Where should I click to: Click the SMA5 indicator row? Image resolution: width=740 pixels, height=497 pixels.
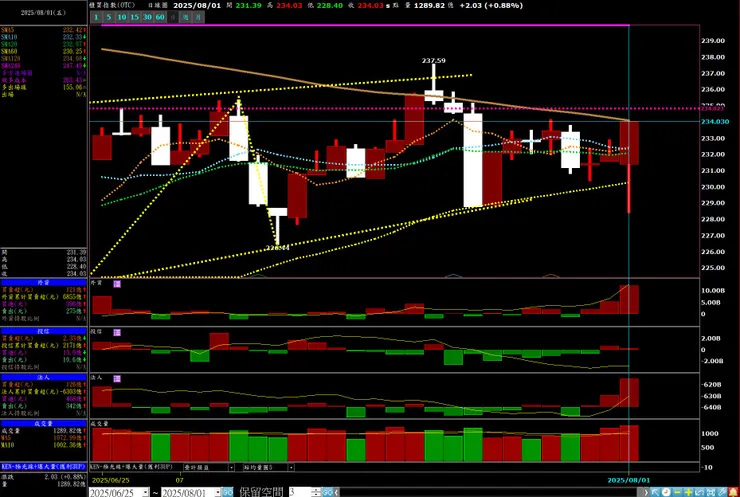(43, 30)
